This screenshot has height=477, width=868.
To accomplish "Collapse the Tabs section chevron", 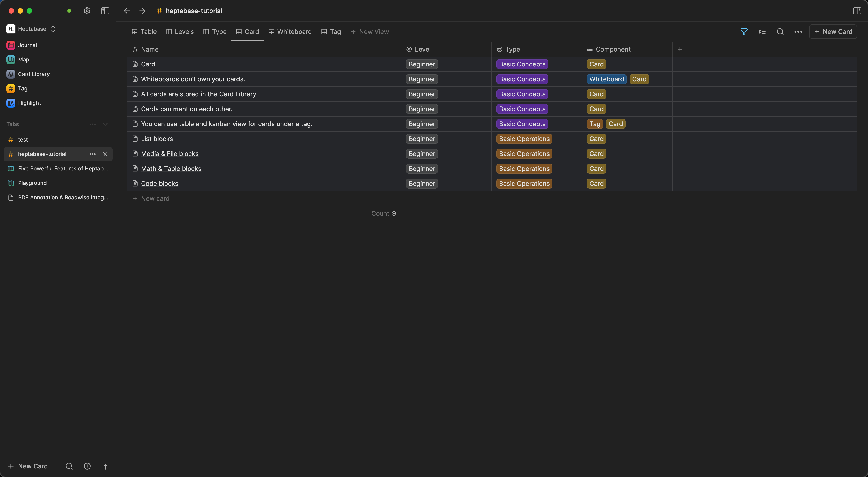I will click(x=105, y=124).
